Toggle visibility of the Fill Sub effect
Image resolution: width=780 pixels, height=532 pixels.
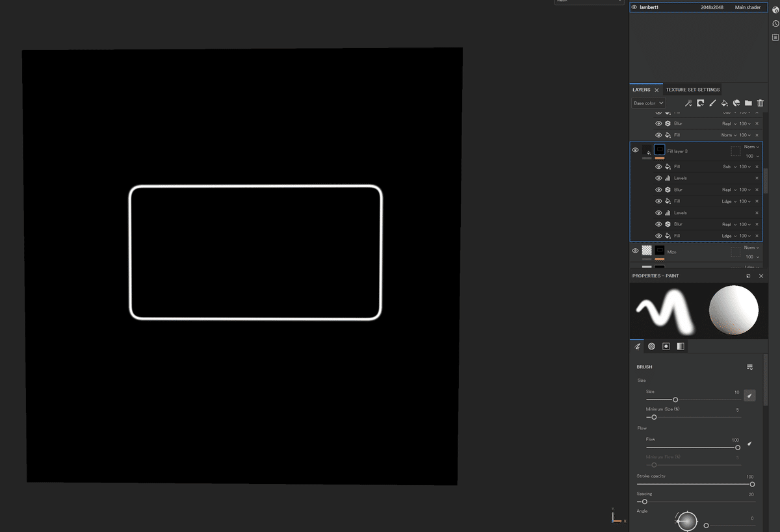(658, 166)
